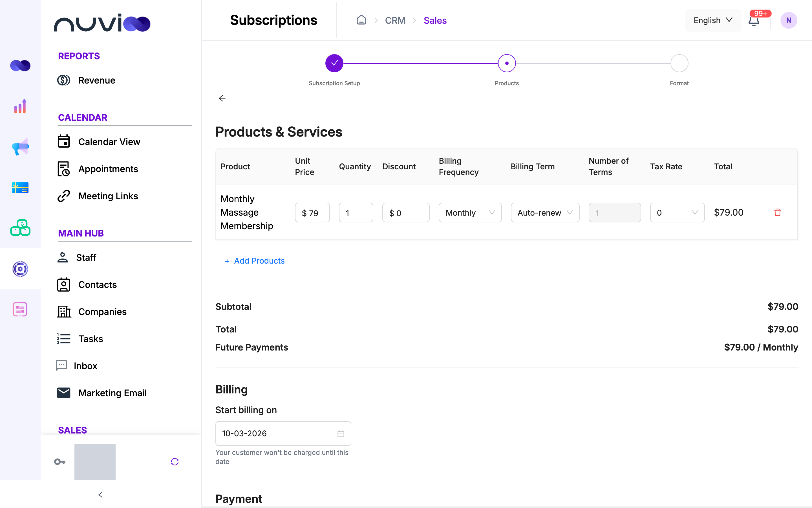Jump to the Format step circle

click(x=679, y=63)
